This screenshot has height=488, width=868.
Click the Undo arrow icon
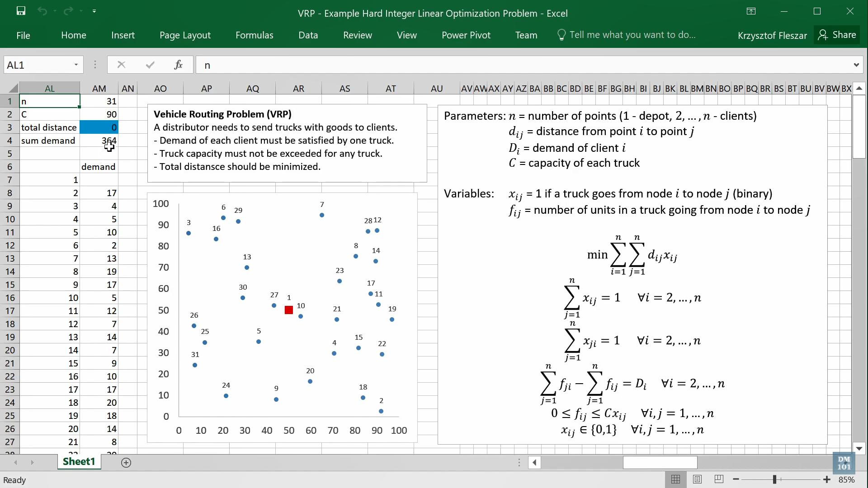(x=42, y=11)
